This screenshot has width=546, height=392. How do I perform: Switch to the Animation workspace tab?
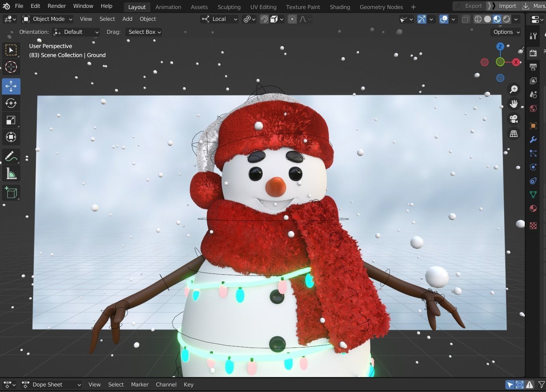168,7
